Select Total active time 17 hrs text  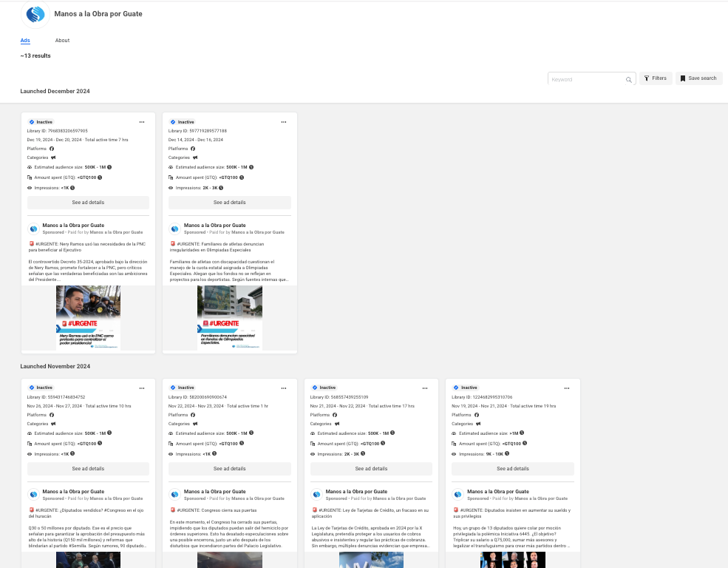click(392, 406)
